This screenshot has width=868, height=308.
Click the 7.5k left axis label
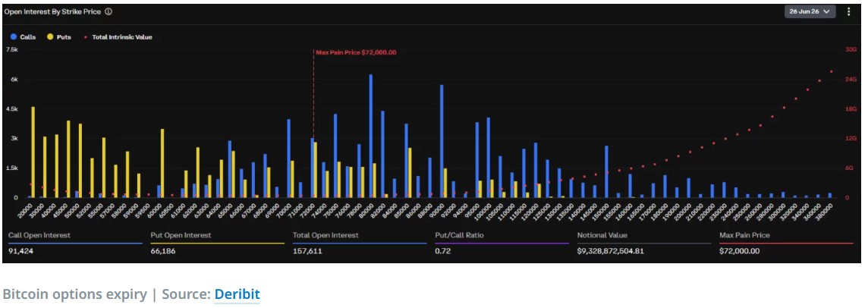pyautogui.click(x=11, y=49)
